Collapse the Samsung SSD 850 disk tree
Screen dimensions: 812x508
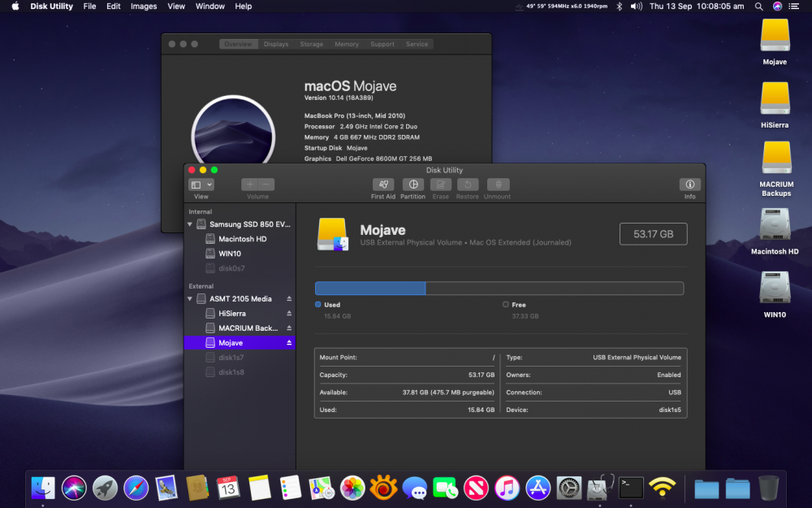190,224
